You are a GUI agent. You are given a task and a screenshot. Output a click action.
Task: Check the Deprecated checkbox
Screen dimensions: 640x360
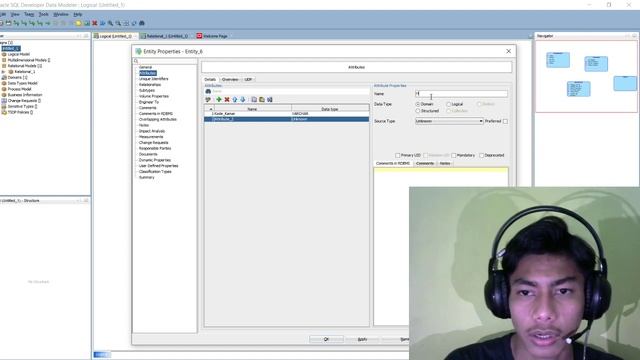(x=482, y=156)
